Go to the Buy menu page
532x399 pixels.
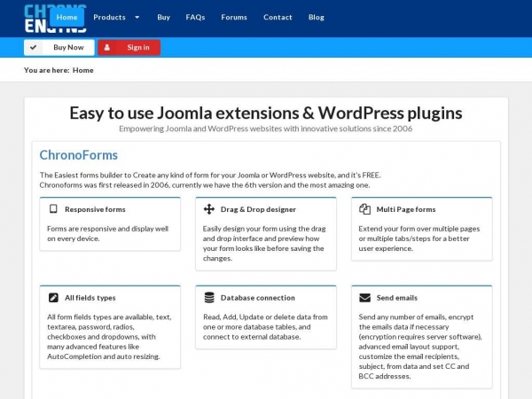(x=163, y=18)
